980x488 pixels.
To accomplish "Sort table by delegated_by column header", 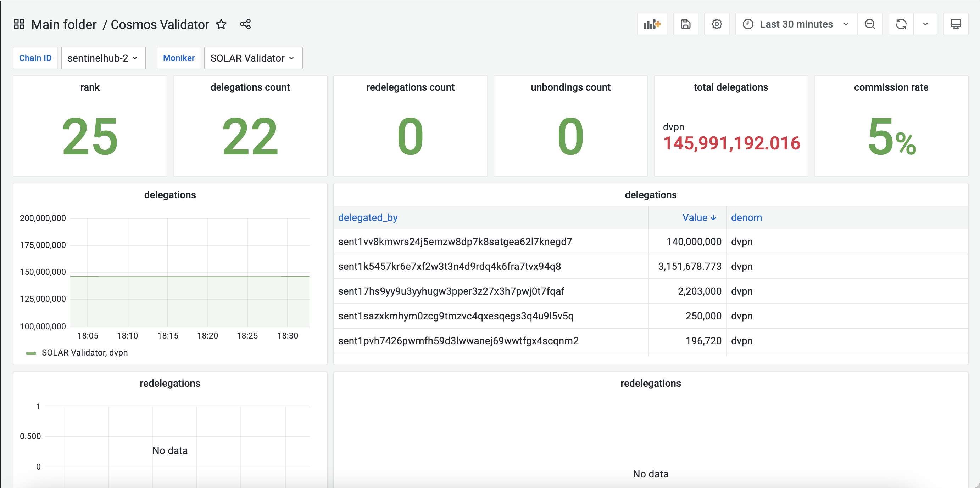I will [x=367, y=217].
